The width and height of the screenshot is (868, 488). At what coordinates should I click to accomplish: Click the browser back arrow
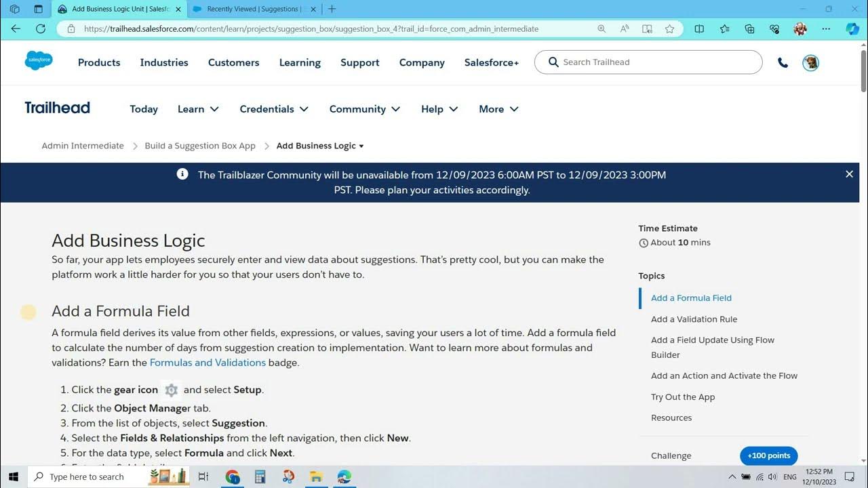[16, 28]
